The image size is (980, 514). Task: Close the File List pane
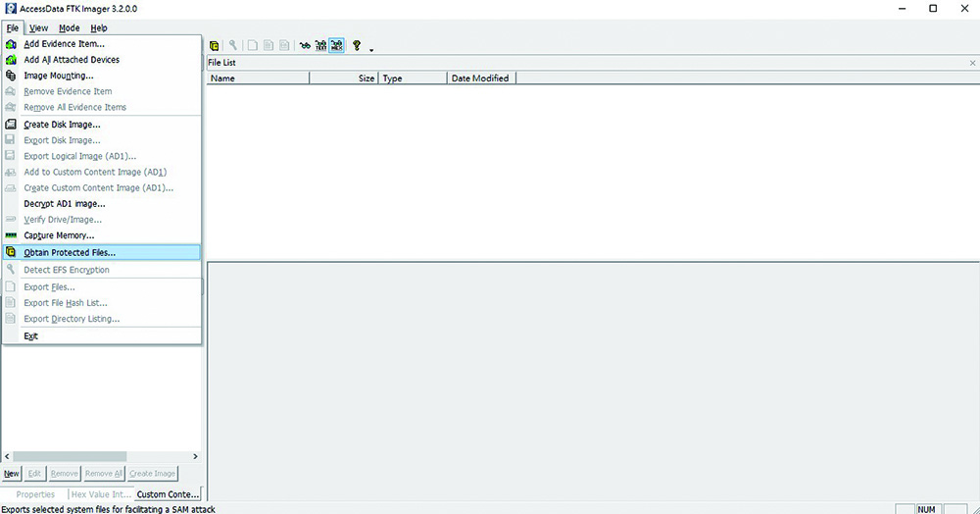pyautogui.click(x=972, y=63)
